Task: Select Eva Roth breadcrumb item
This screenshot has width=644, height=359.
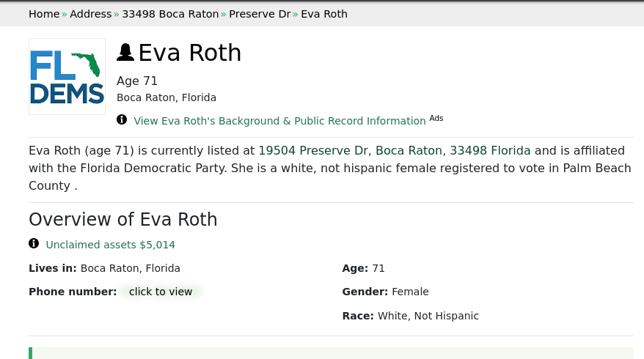Action: [324, 14]
